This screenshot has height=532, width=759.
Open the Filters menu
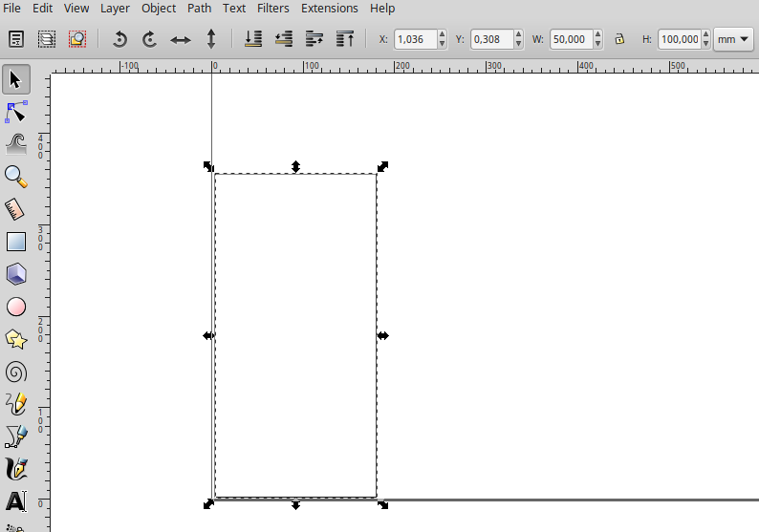pos(273,8)
